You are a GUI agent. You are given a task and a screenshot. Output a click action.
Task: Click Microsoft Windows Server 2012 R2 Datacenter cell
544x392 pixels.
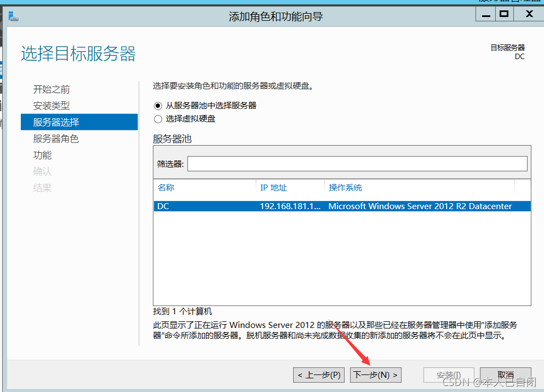pyautogui.click(x=420, y=206)
